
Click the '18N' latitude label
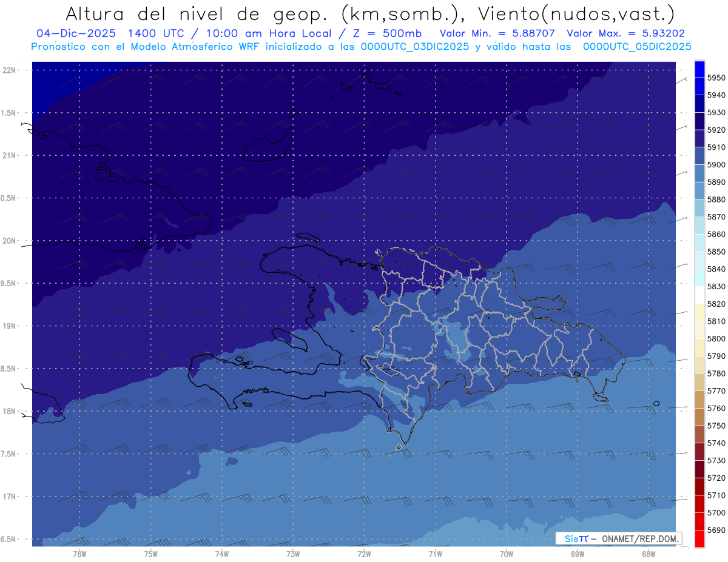(10, 411)
